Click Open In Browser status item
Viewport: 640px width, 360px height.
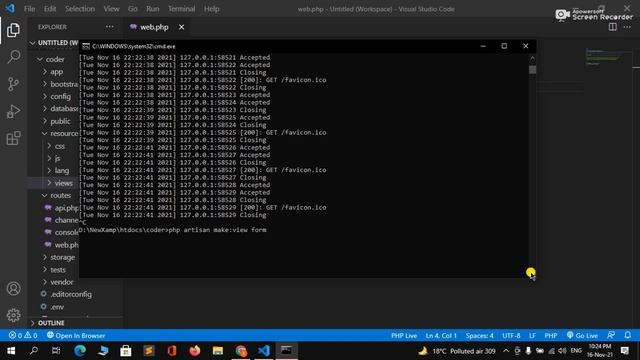pyautogui.click(x=76, y=336)
